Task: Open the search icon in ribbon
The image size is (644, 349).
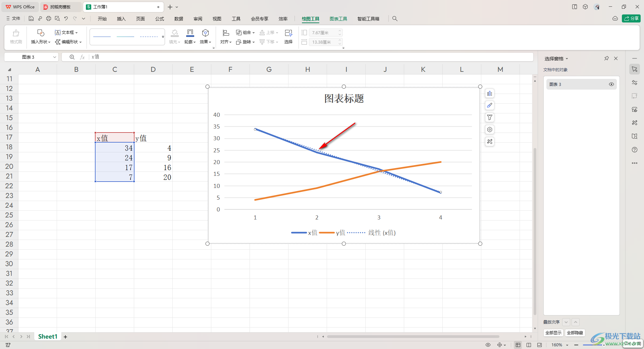Action: (395, 19)
